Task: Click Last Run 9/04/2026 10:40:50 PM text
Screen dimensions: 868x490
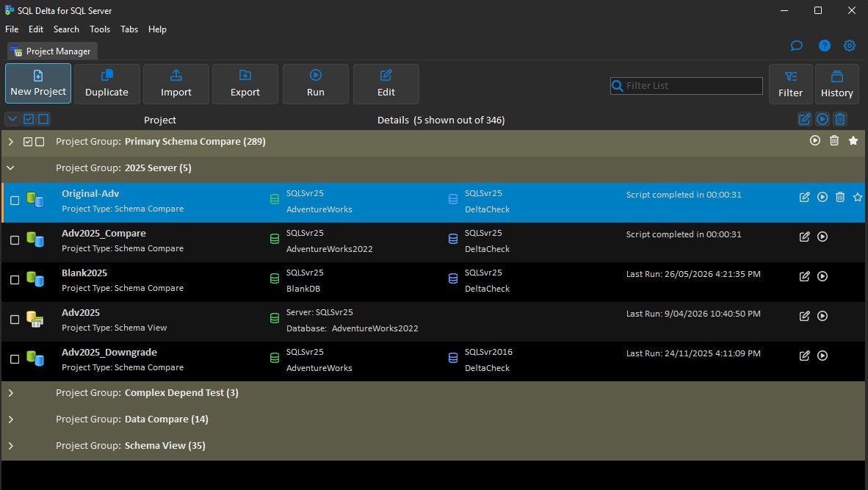Action: pyautogui.click(x=693, y=314)
